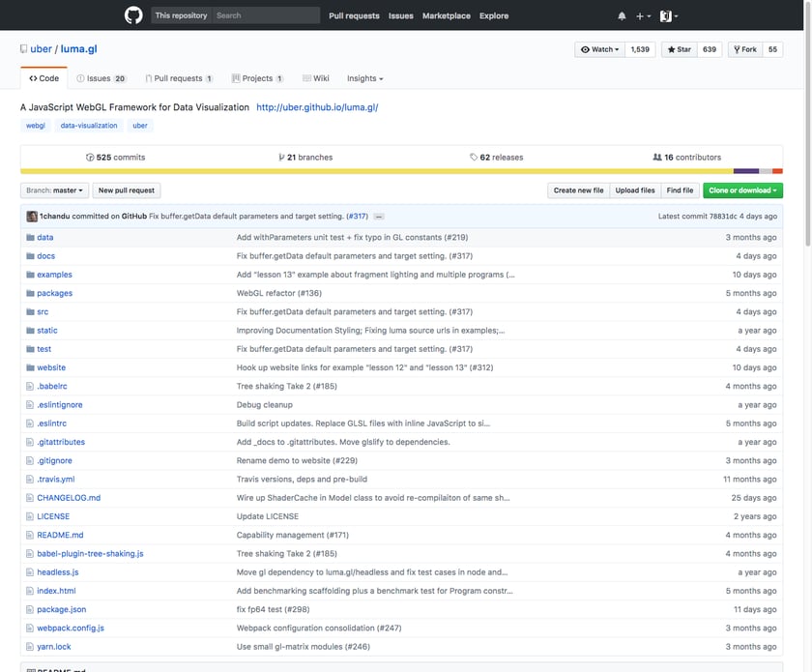The height and width of the screenshot is (672, 812).
Task: Open the yarn.lock file
Action: 54,647
